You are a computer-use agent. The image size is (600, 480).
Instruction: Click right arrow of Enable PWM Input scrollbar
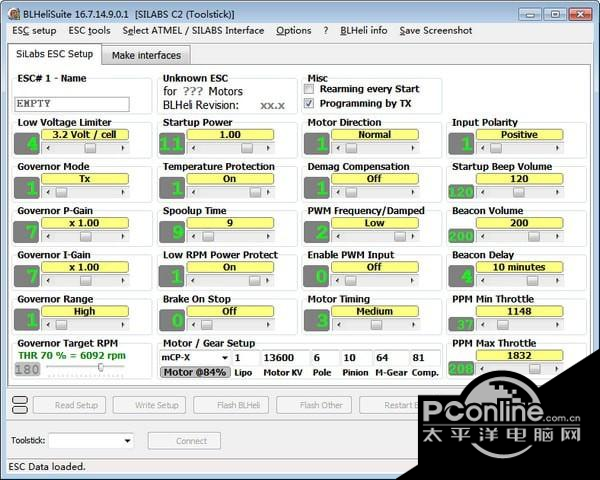pos(413,281)
